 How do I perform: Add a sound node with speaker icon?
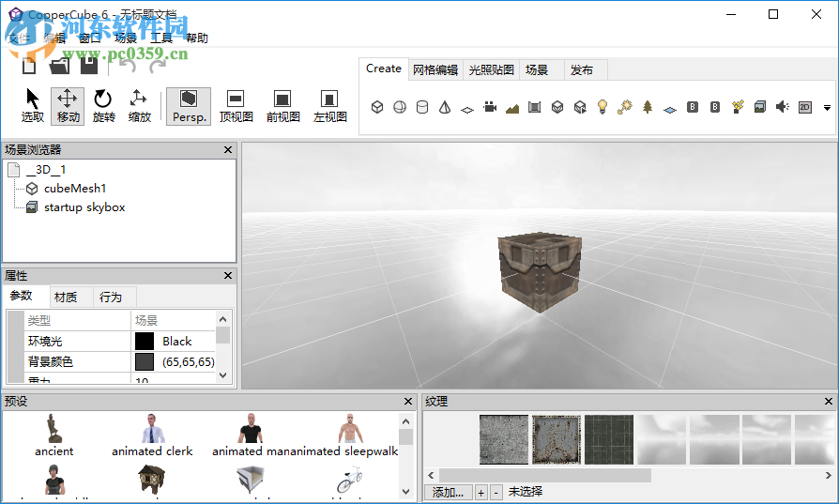(x=783, y=107)
